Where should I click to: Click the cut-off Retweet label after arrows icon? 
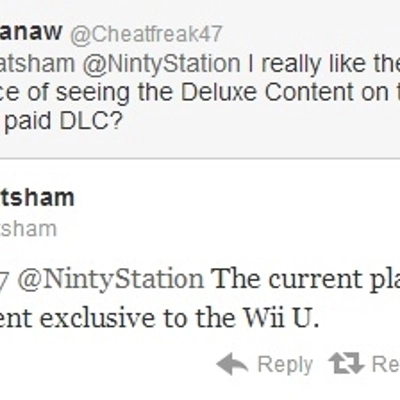(x=386, y=364)
